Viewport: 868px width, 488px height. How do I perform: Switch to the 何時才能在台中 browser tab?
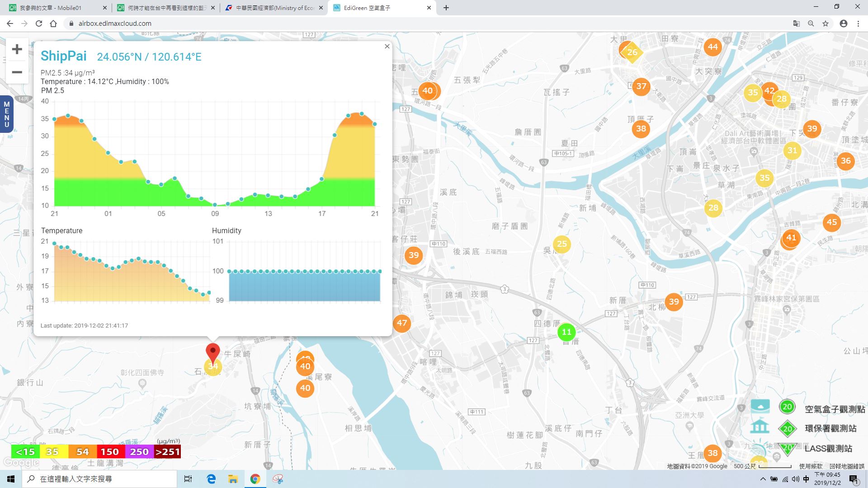(165, 8)
